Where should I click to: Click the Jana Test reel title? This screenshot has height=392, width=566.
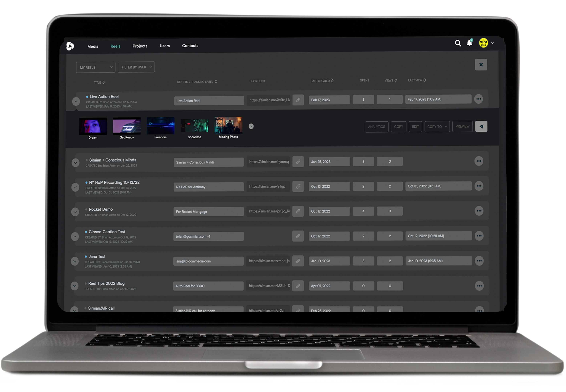coord(97,256)
